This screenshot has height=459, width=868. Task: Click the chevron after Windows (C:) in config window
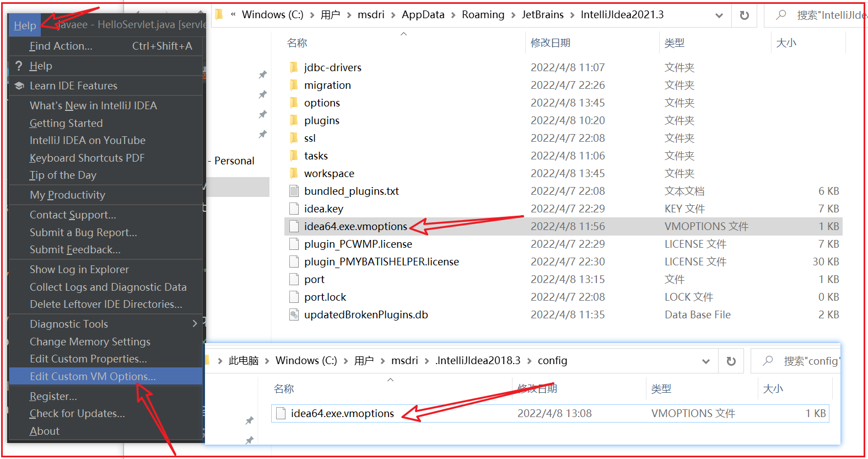[346, 361]
